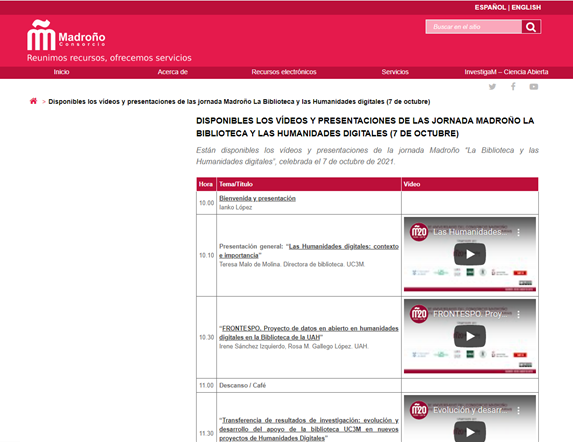Open the Recursos electrónicos menu
573x442 pixels.
(284, 72)
